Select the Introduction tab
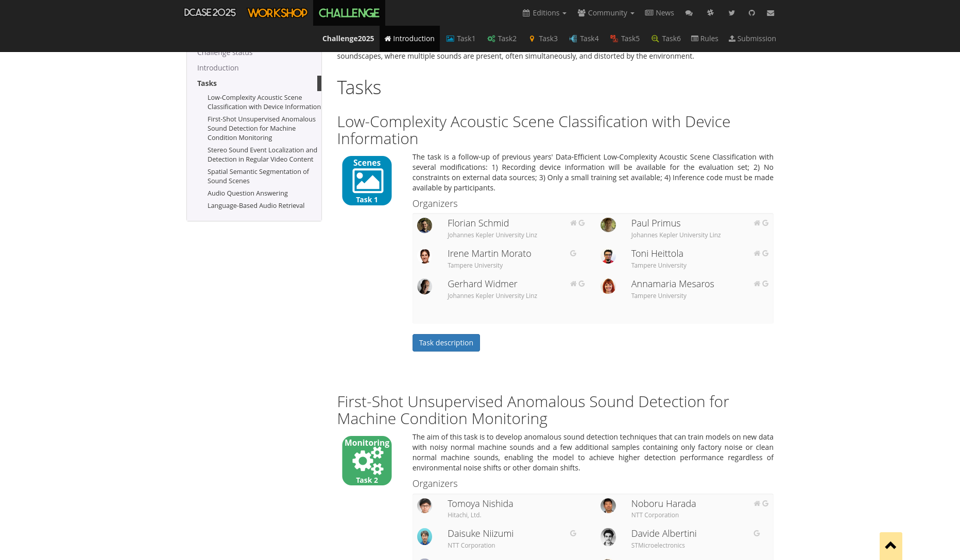 click(409, 39)
